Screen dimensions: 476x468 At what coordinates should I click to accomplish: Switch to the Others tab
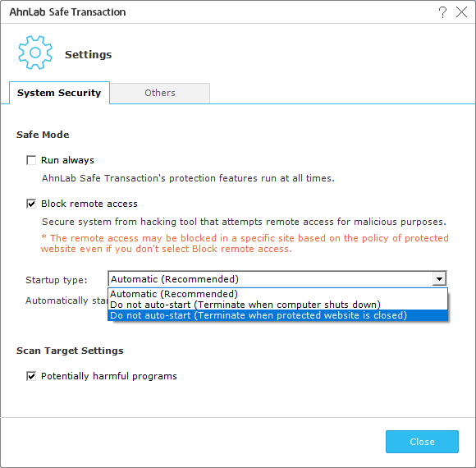[160, 93]
